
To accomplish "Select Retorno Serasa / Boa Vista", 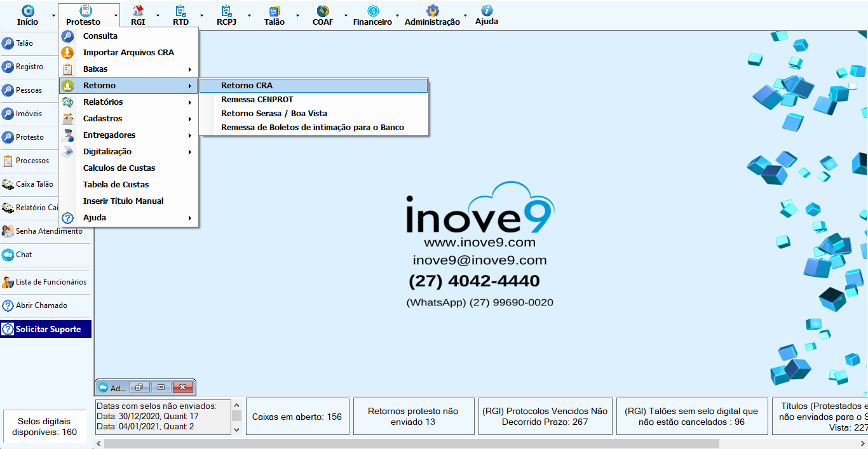I will (x=314, y=114).
